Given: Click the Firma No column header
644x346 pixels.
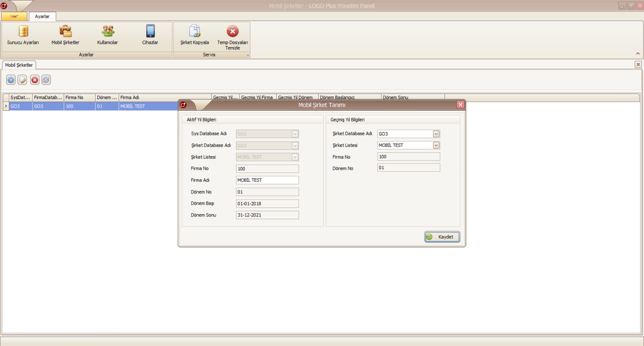Looking at the screenshot, I should (x=79, y=98).
